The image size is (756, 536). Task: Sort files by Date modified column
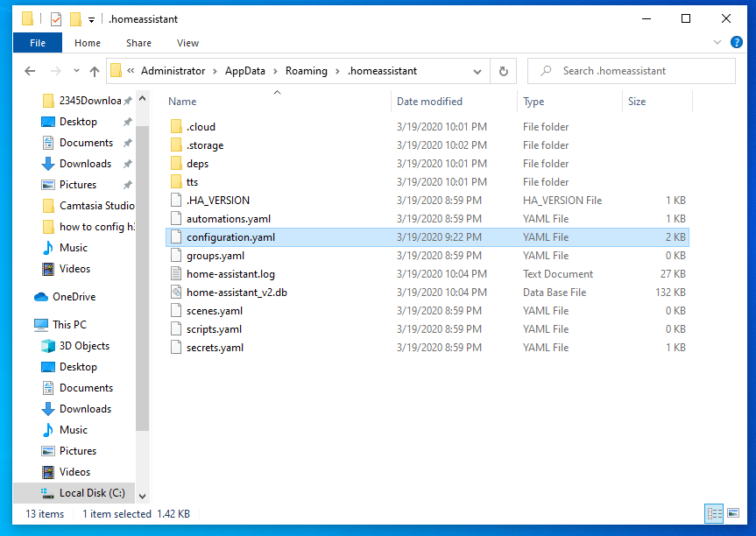[x=429, y=102]
